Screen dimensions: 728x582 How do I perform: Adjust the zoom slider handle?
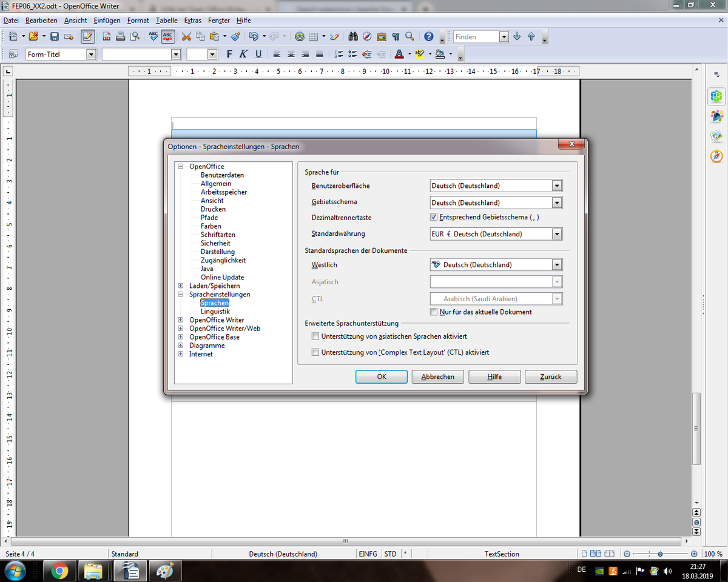tap(660, 554)
